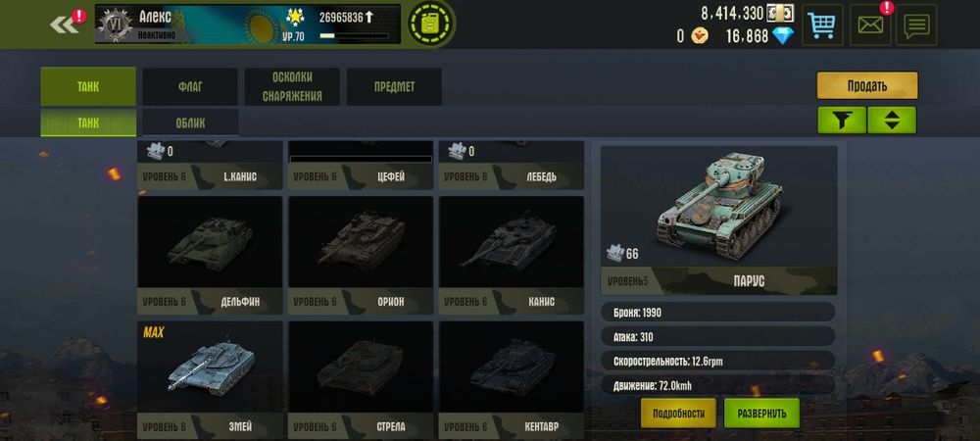
Task: Click the Продать sell button
Action: (x=867, y=85)
